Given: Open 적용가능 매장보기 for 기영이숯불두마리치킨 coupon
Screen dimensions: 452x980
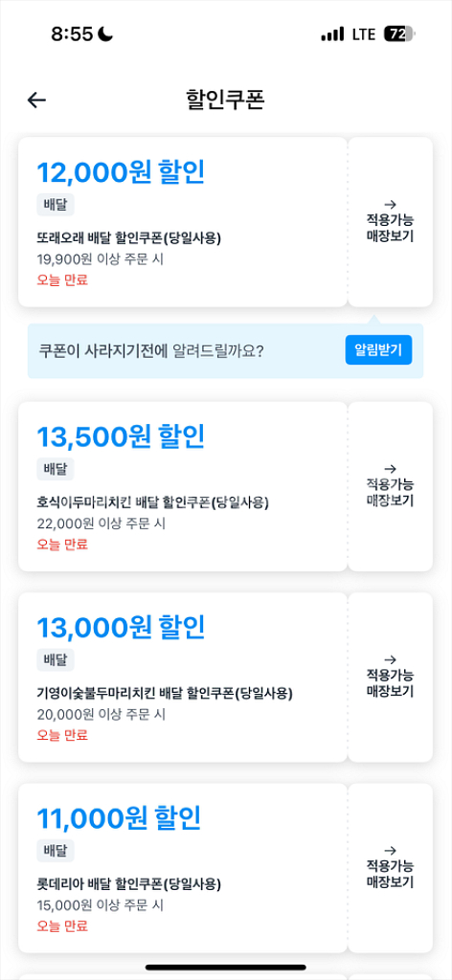Looking at the screenshot, I should [390, 678].
